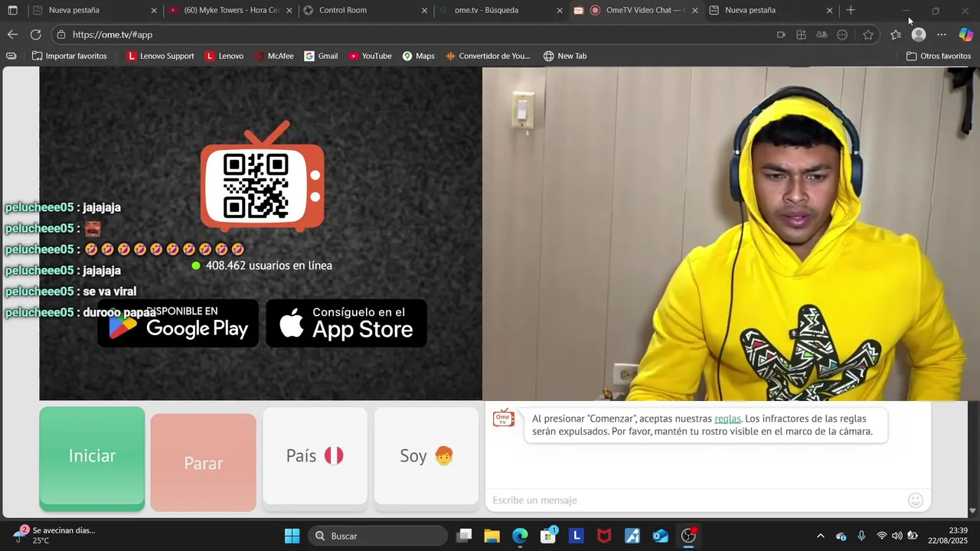Click the circled three-dots icon in address bar
Image resolution: width=980 pixels, height=551 pixels.
coord(842,34)
